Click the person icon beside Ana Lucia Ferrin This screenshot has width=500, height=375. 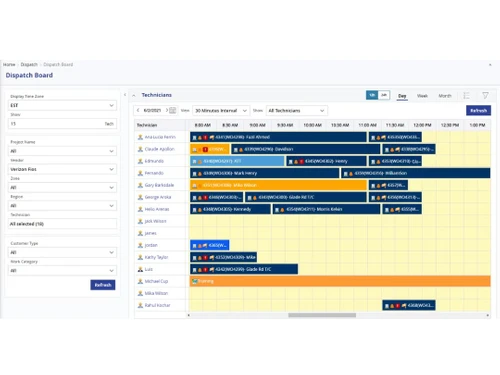click(140, 137)
